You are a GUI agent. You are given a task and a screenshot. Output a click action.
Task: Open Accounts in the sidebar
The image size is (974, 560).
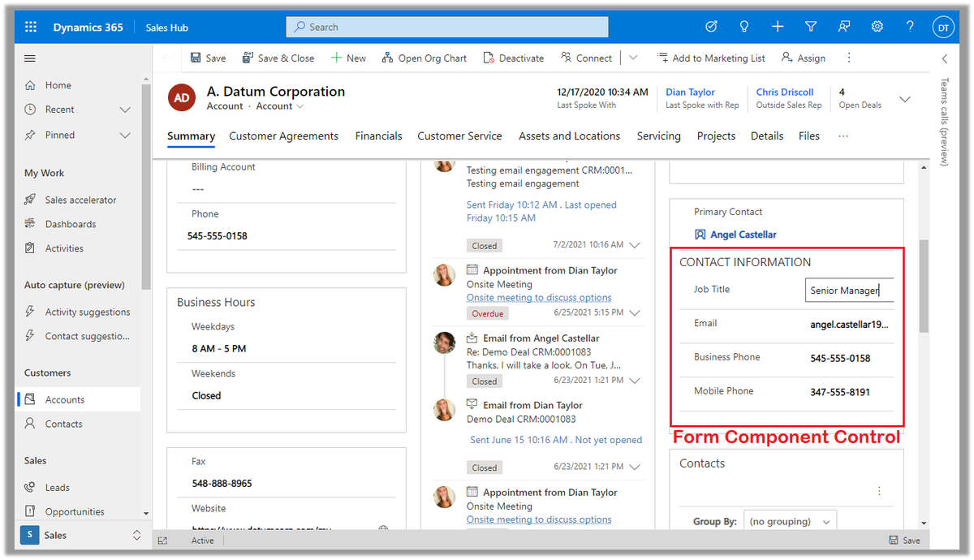77,399
